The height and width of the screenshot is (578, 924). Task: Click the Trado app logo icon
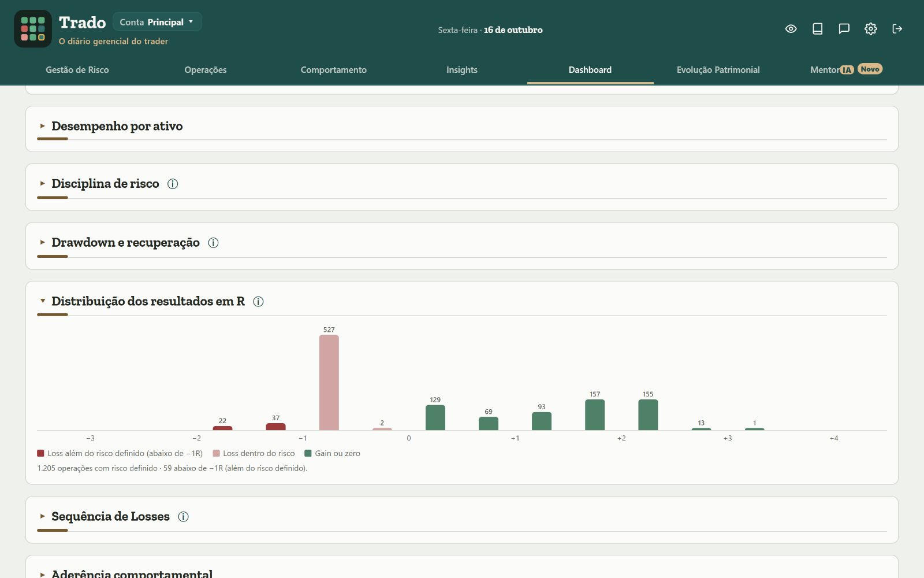[33, 29]
